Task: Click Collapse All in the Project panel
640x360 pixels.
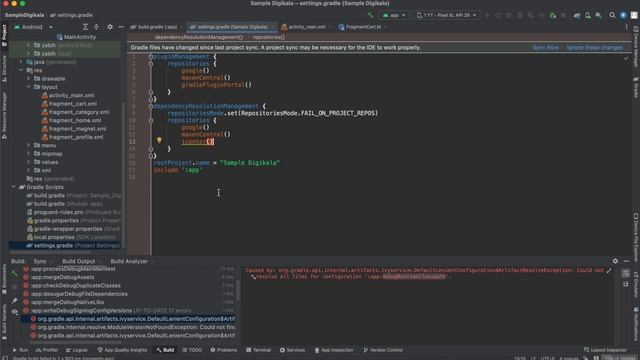Action: [x=96, y=27]
